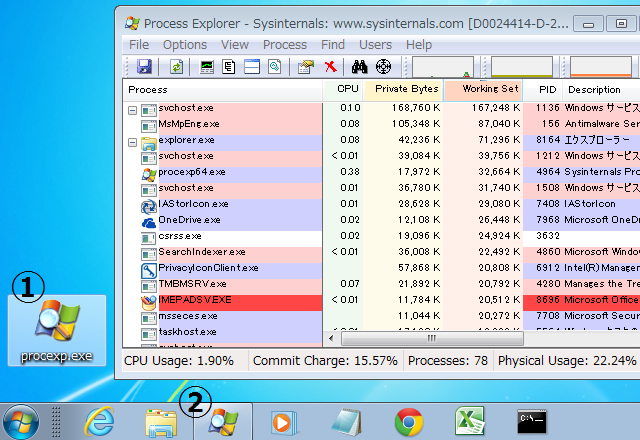Sort by the CPU column header

point(343,90)
